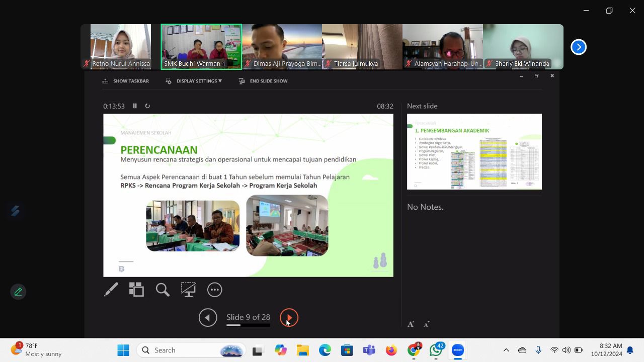644x362 pixels.
Task: Select the Zoom magnifier tool
Action: [x=163, y=289]
